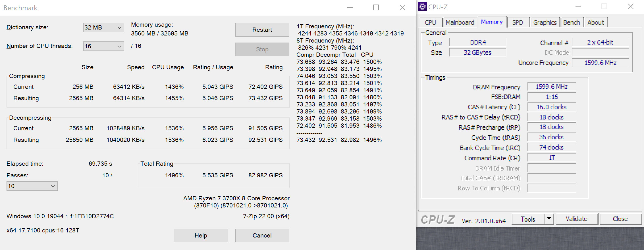Click the Help button
Image resolution: width=644 pixels, height=250 pixels.
pyautogui.click(x=201, y=236)
